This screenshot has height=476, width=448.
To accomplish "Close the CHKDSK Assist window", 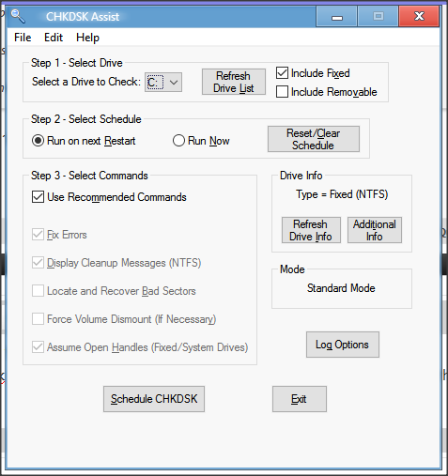I will pos(419,17).
